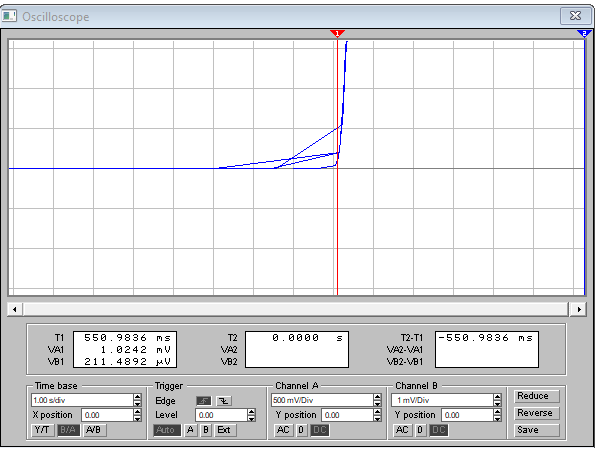Click the Channel A Y position field
This screenshot has height=449, width=598.
pyautogui.click(x=347, y=415)
